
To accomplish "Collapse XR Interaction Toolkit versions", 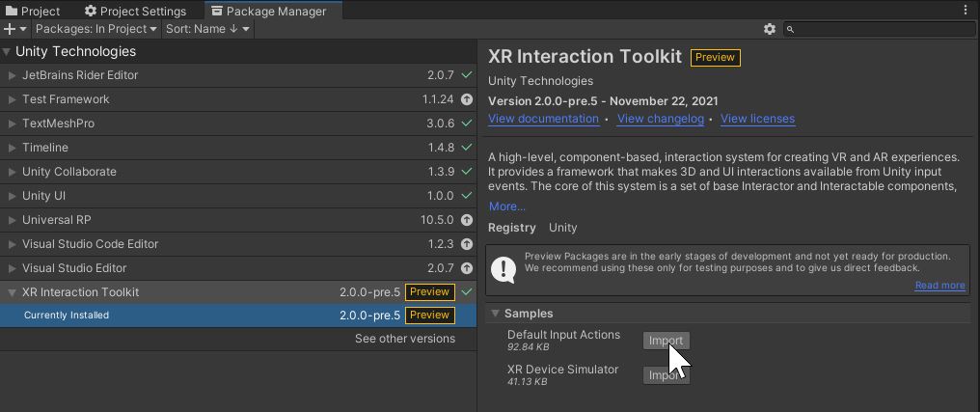I will click(12, 292).
